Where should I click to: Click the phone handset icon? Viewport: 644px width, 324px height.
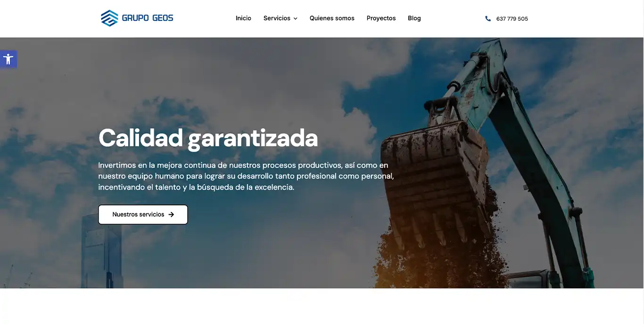488,19
